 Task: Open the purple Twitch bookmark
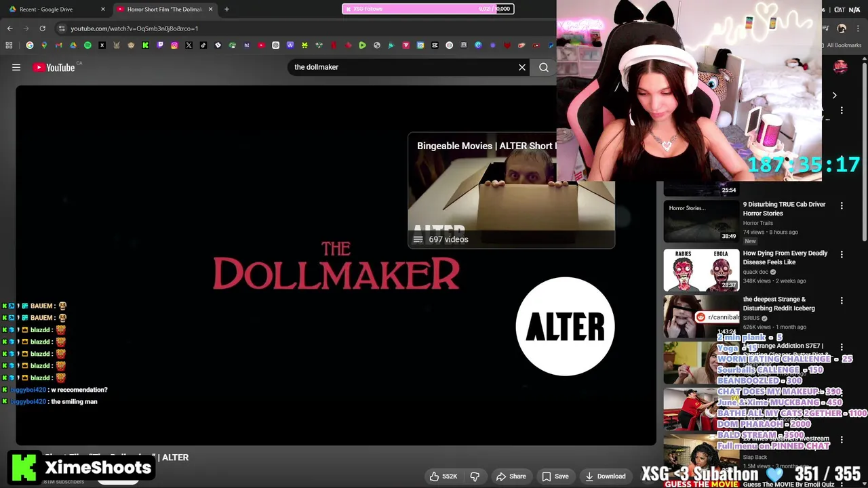pyautogui.click(x=160, y=45)
